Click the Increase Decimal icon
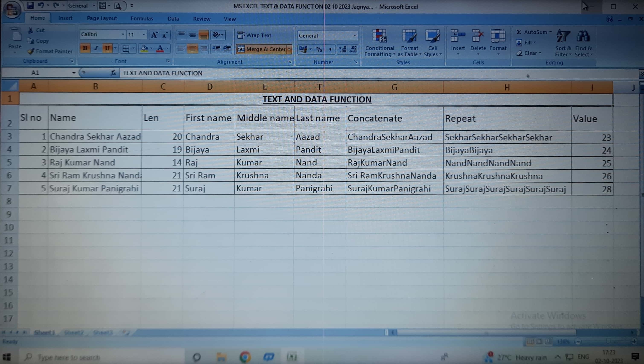Screen dimensions: 644x364 tap(342, 49)
